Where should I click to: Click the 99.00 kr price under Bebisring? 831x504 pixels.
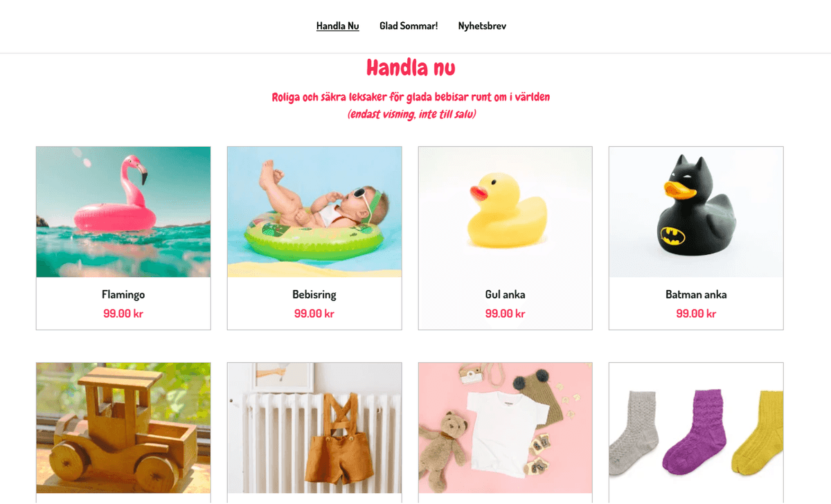click(x=314, y=314)
